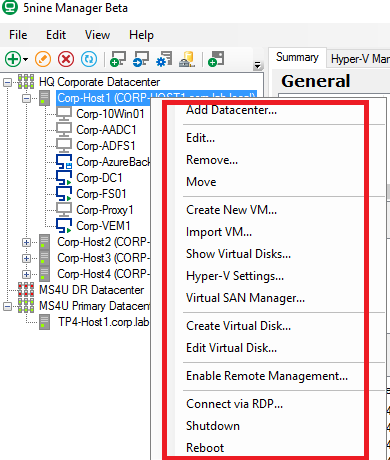
Task: Click the Create New VM toolbar icon
Action: pyautogui.click(x=118, y=59)
